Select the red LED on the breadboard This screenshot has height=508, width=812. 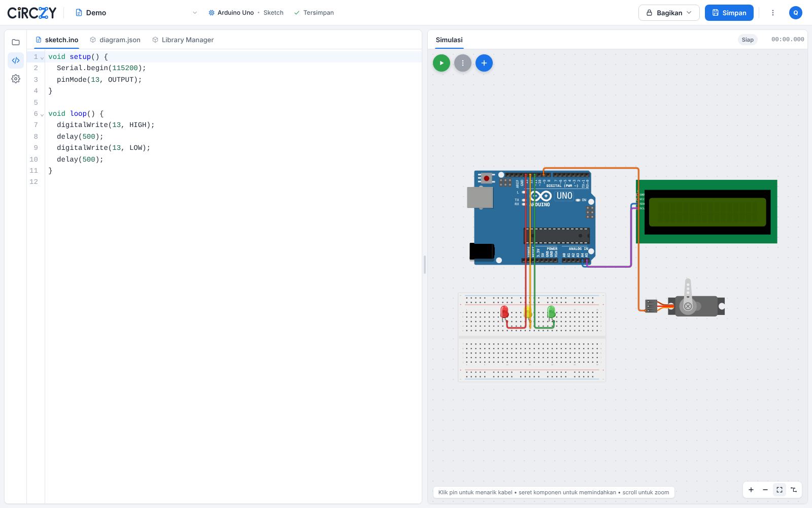(x=504, y=312)
